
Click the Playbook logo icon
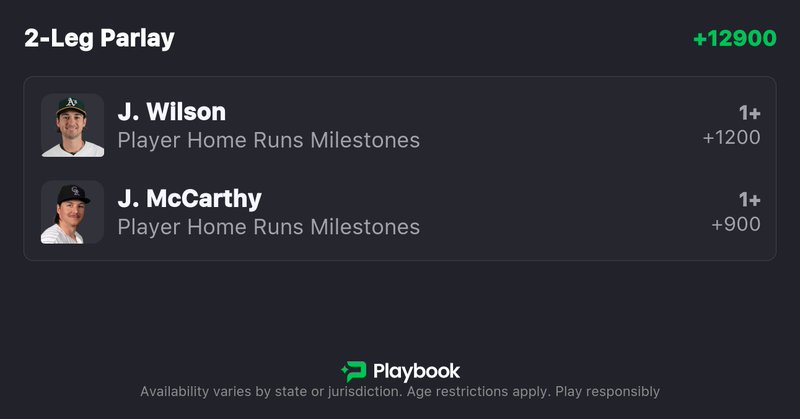click(x=353, y=371)
